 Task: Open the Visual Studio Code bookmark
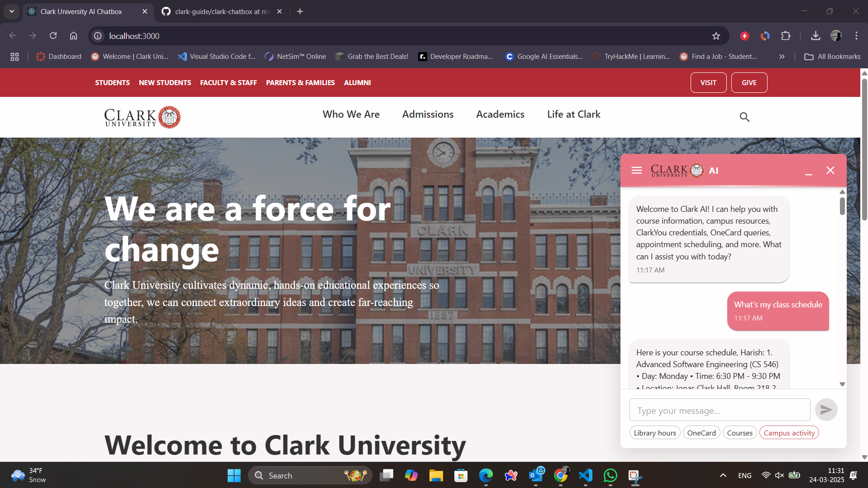click(x=216, y=57)
